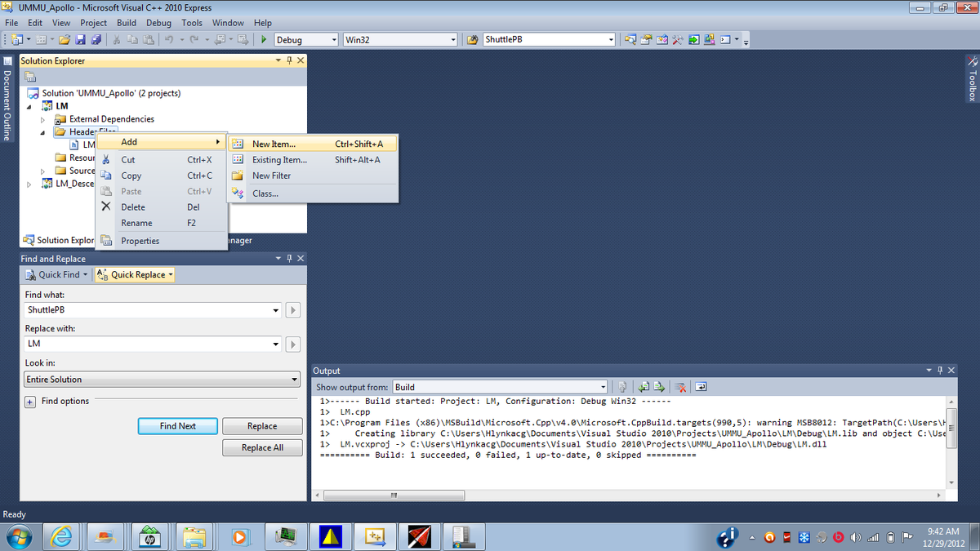The image size is (980, 551).
Task: Open the Windows Start menu orb
Action: tap(19, 536)
